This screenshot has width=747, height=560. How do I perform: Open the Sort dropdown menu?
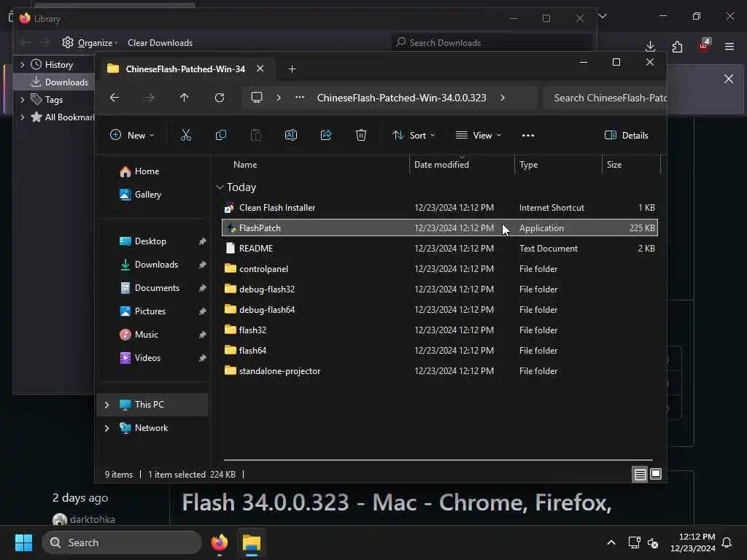[414, 135]
